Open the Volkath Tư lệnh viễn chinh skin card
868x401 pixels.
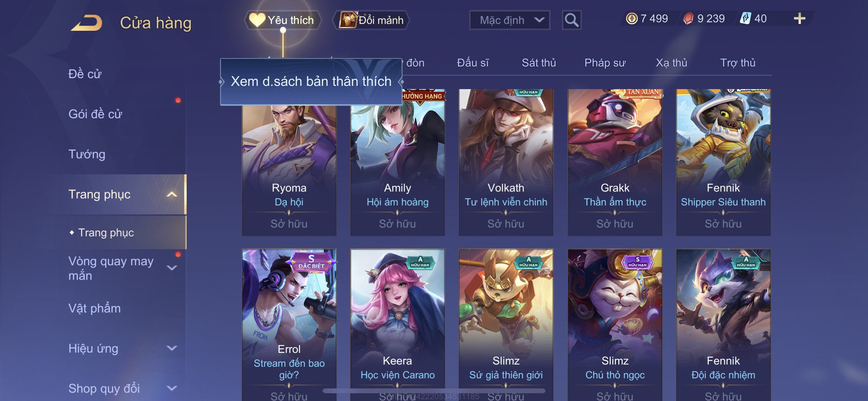[x=506, y=162]
